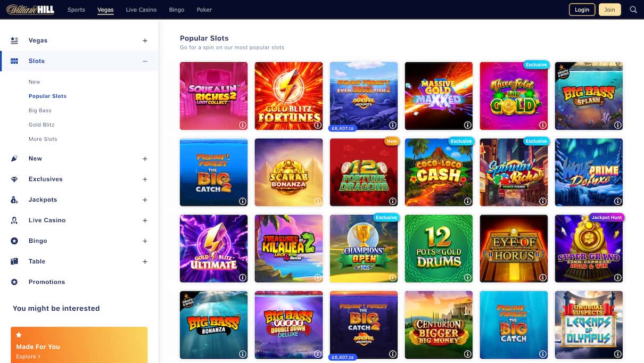The height and width of the screenshot is (363, 644).
Task: Click the Vegas sidebar icon
Action: pyautogui.click(x=14, y=40)
